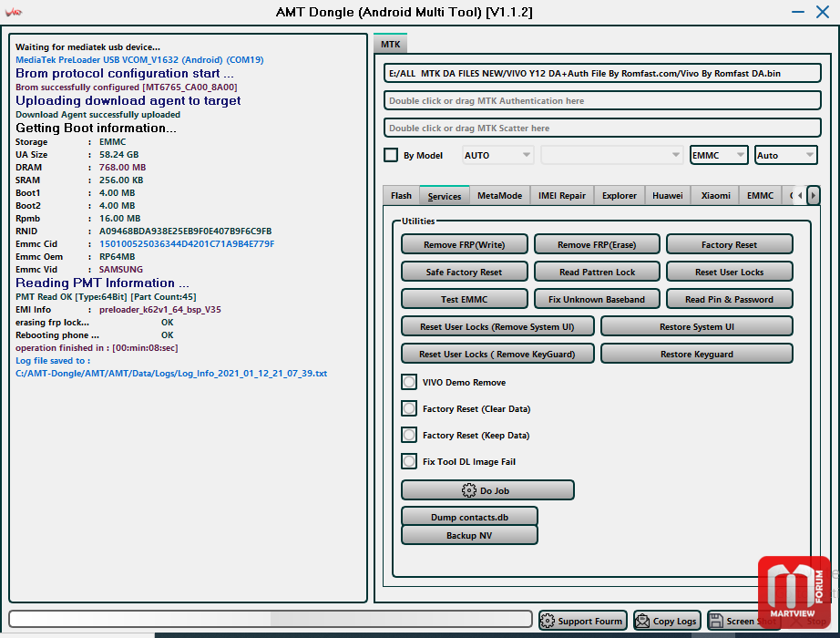Click the Backup NV button
The width and height of the screenshot is (840, 638).
pos(469,535)
